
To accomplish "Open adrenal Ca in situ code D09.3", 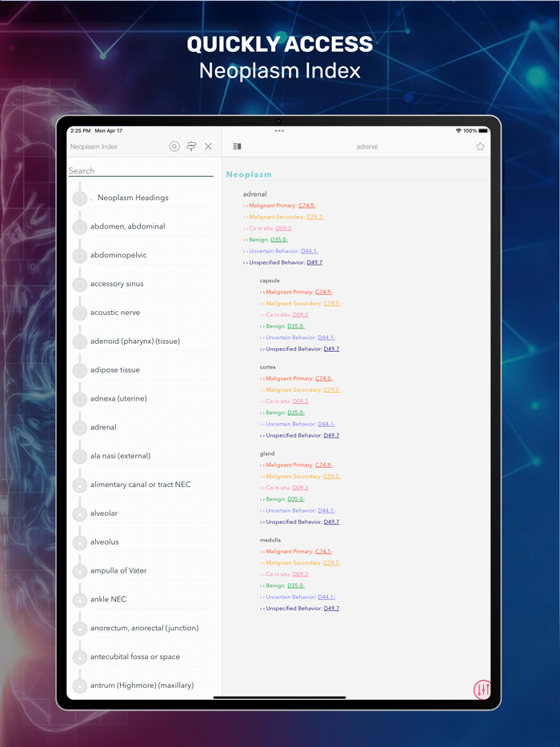I will (283, 228).
